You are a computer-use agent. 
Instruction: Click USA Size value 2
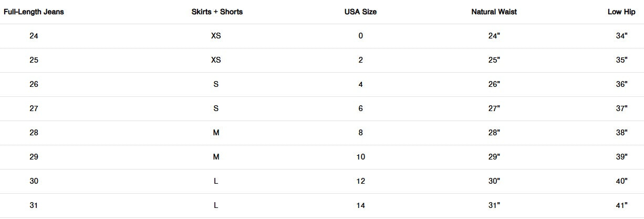click(360, 60)
